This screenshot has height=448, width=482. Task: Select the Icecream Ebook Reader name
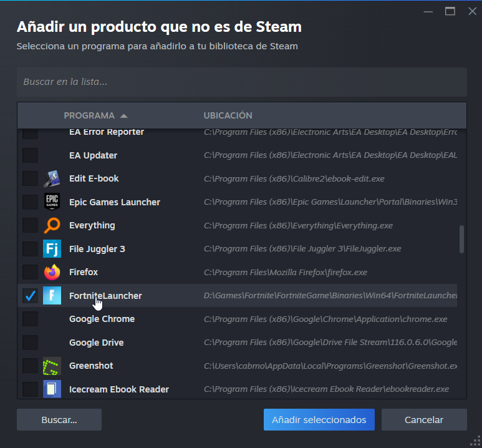[119, 389]
